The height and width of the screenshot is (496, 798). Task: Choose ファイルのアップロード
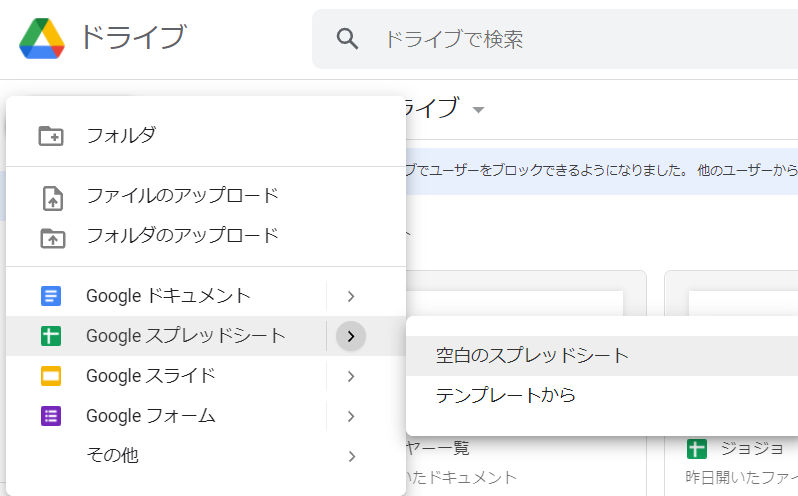[x=206, y=196]
